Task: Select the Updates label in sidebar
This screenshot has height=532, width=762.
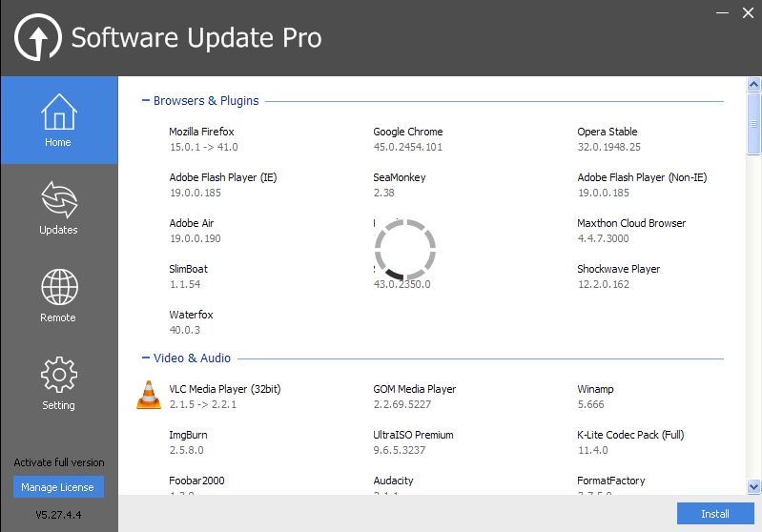Action: coord(58,230)
